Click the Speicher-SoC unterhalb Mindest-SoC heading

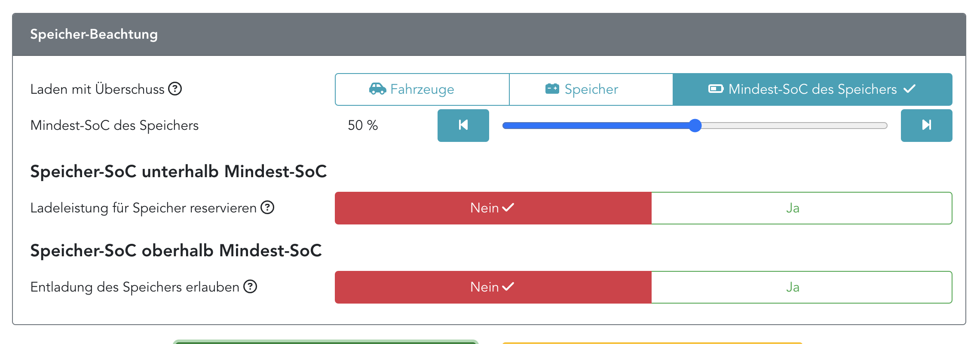click(178, 172)
